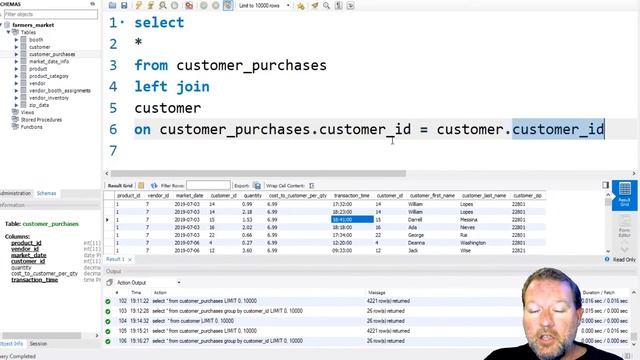Toggle word wrapping icon in editor toolbar
The width and height of the screenshot is (640, 360).
click(x=350, y=6)
